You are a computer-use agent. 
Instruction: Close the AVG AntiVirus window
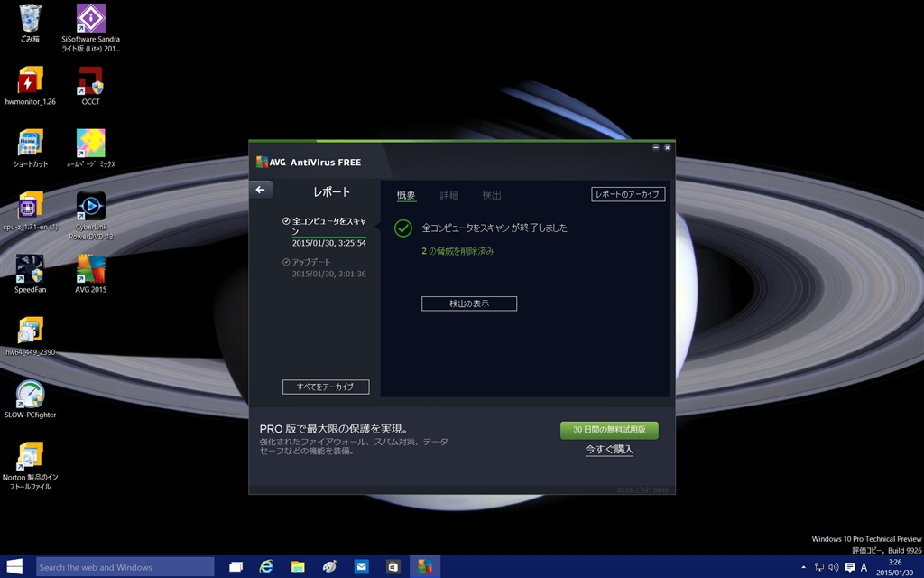click(x=667, y=147)
